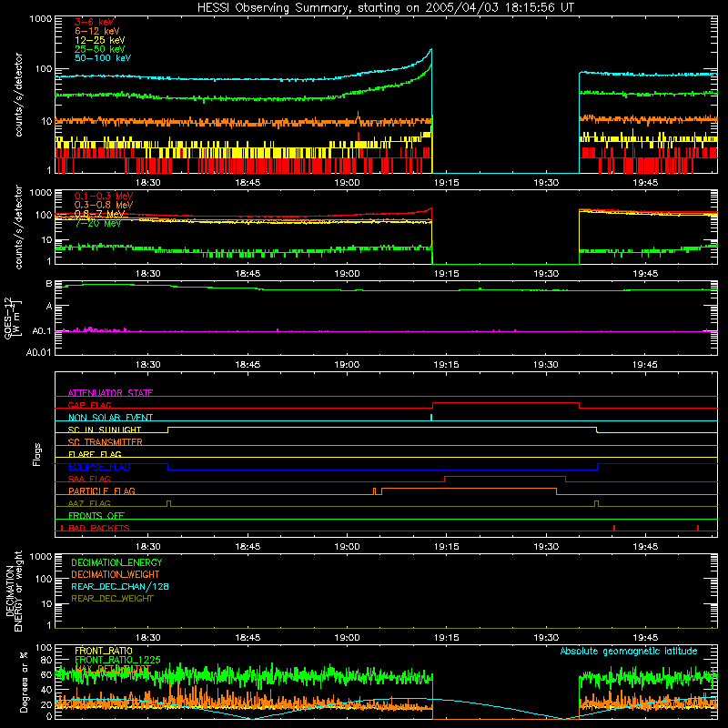The image size is (728, 728).
Task: Click the red 0.1-0.3 MeV legend label
Action: tap(104, 196)
